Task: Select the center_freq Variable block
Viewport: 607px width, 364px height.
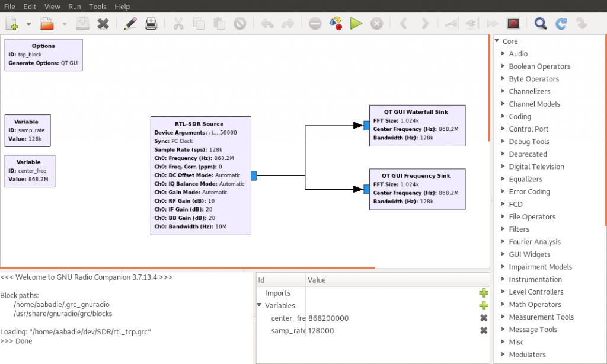Action: pyautogui.click(x=30, y=171)
